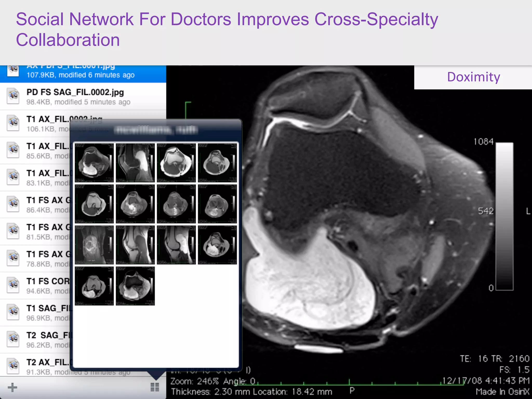Open file PD FS SAG_FIL.0002.jpg
Screen dimensions: 532x399
point(83,97)
